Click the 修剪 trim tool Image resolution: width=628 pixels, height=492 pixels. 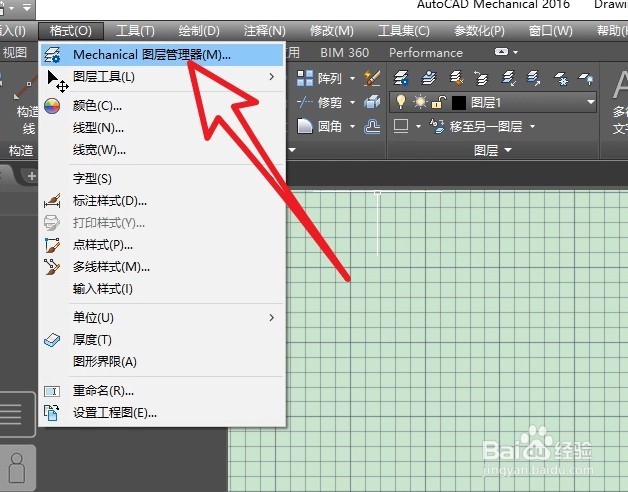[320, 103]
